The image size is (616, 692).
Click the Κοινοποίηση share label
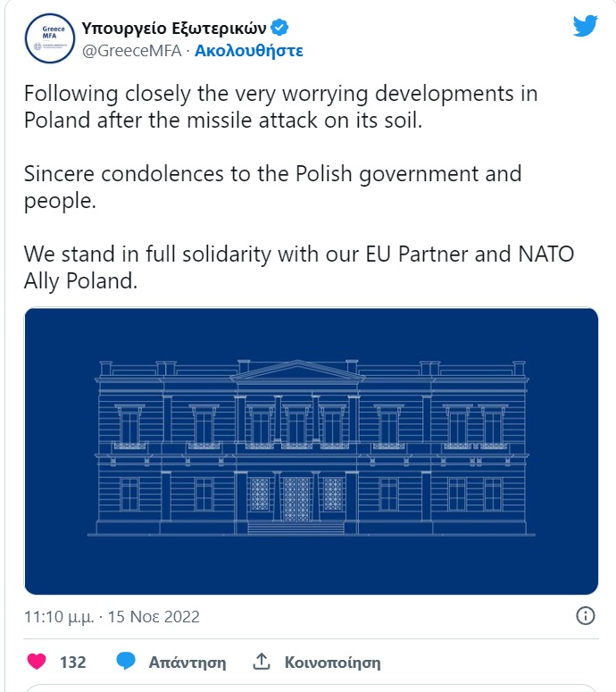click(x=332, y=663)
